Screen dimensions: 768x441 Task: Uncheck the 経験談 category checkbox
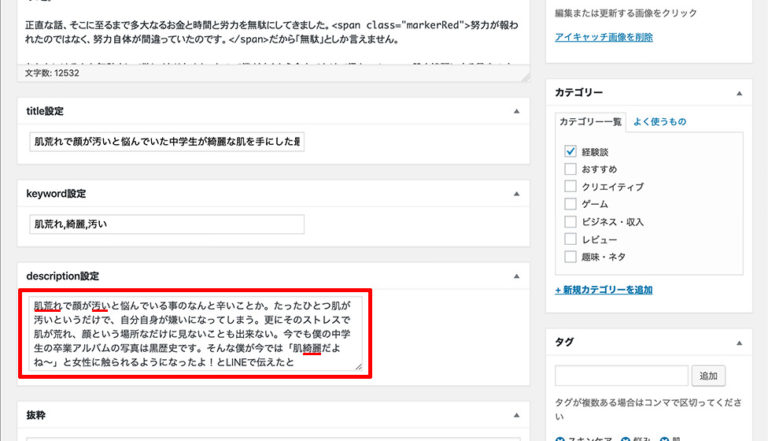(570, 151)
